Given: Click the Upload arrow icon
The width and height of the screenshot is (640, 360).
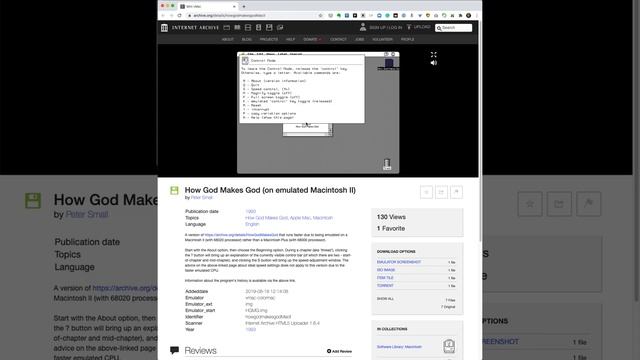Looking at the screenshot, I should [409, 27].
